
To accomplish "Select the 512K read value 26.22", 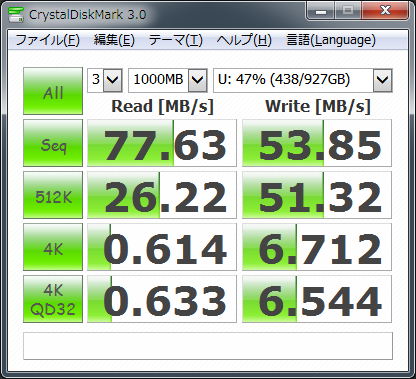I will point(162,195).
